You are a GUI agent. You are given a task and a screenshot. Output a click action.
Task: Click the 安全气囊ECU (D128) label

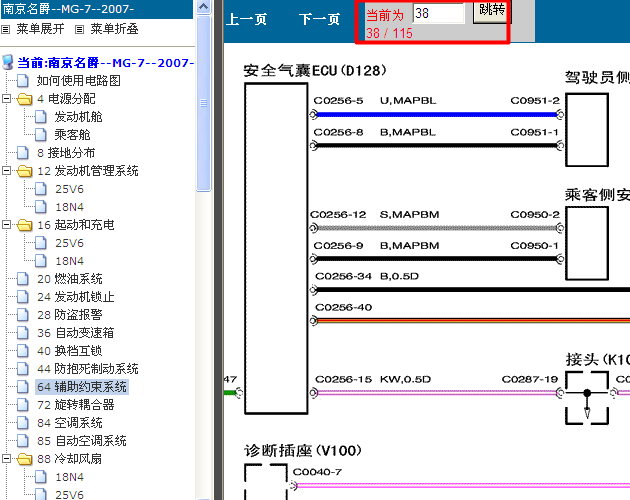coord(315,71)
